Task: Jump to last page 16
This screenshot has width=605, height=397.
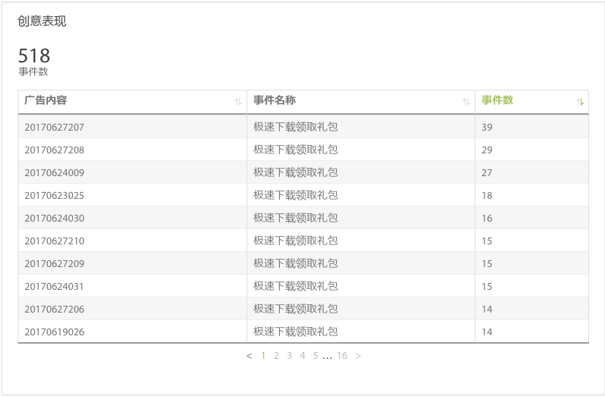Action: coord(342,356)
